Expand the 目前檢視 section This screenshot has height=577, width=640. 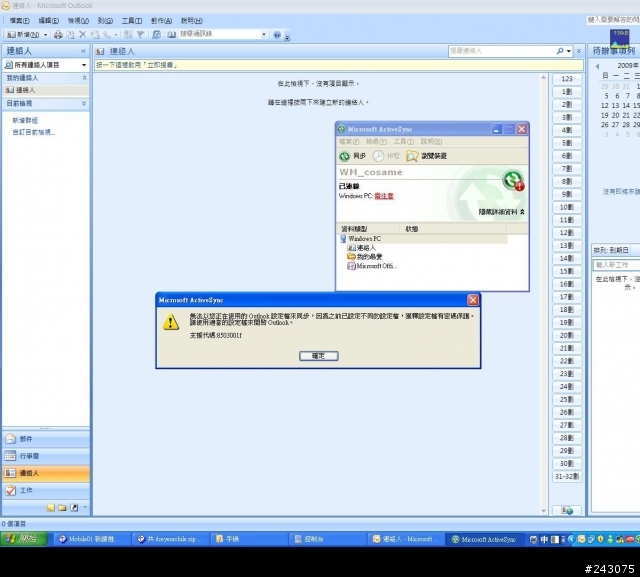[x=84, y=103]
